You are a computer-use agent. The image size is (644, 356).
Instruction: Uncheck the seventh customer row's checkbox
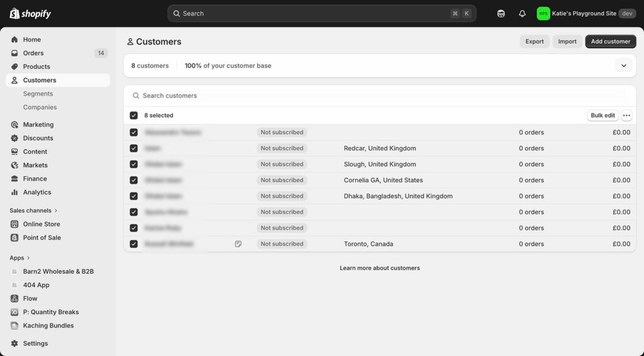133,228
